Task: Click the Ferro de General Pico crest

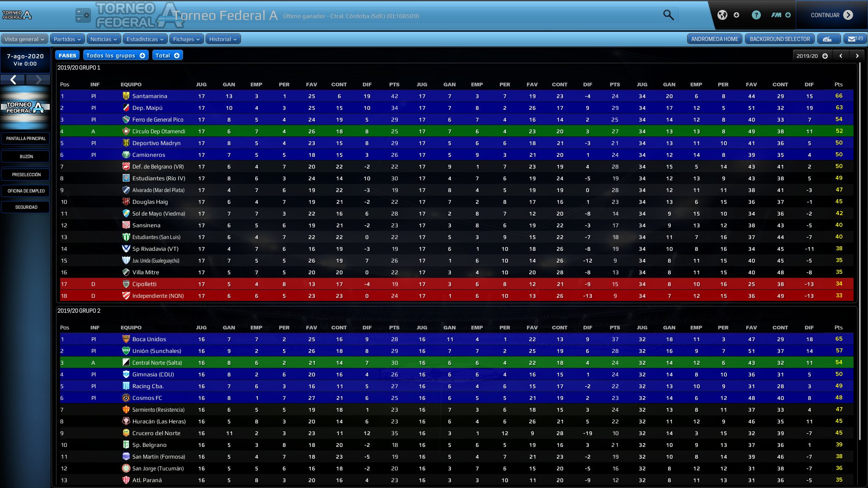Action: coord(126,119)
